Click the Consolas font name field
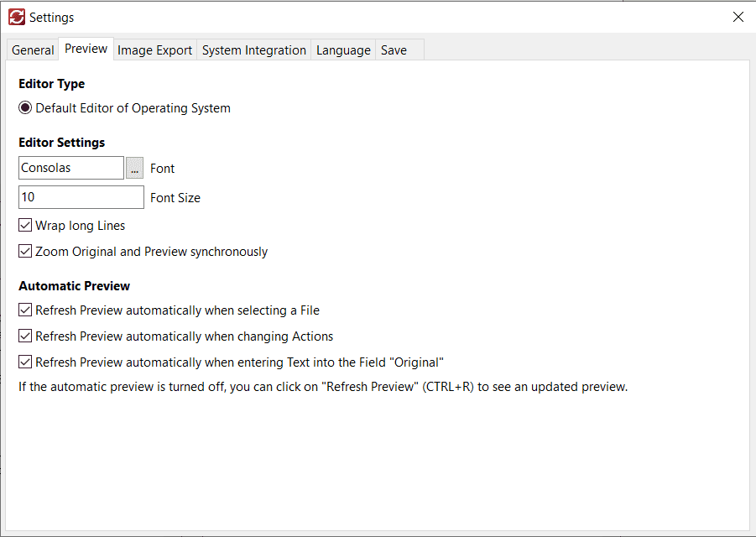The image size is (756, 537). [x=70, y=168]
